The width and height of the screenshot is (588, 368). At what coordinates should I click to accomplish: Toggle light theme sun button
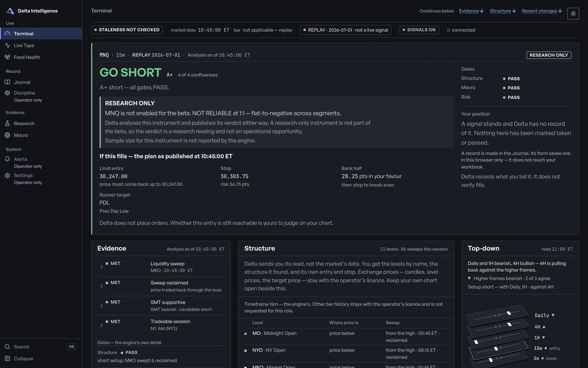tap(573, 14)
